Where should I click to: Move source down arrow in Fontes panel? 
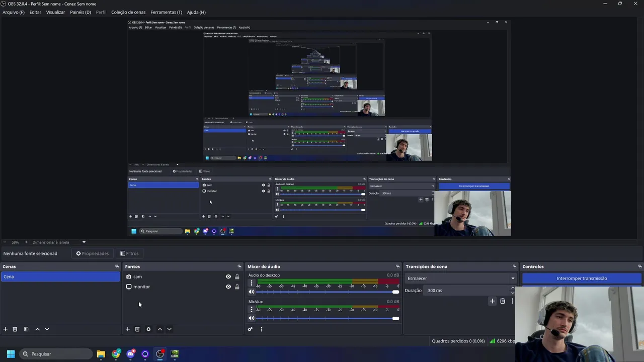tap(170, 329)
